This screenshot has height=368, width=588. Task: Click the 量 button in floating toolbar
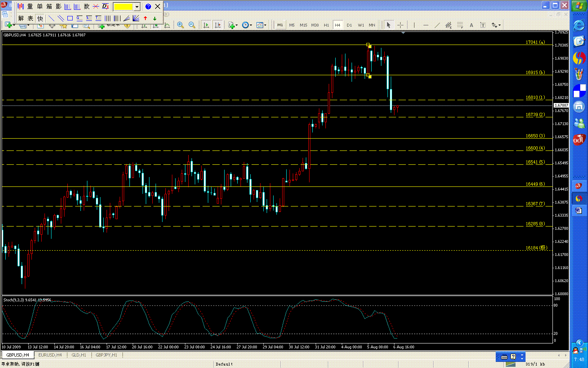pyautogui.click(x=30, y=7)
